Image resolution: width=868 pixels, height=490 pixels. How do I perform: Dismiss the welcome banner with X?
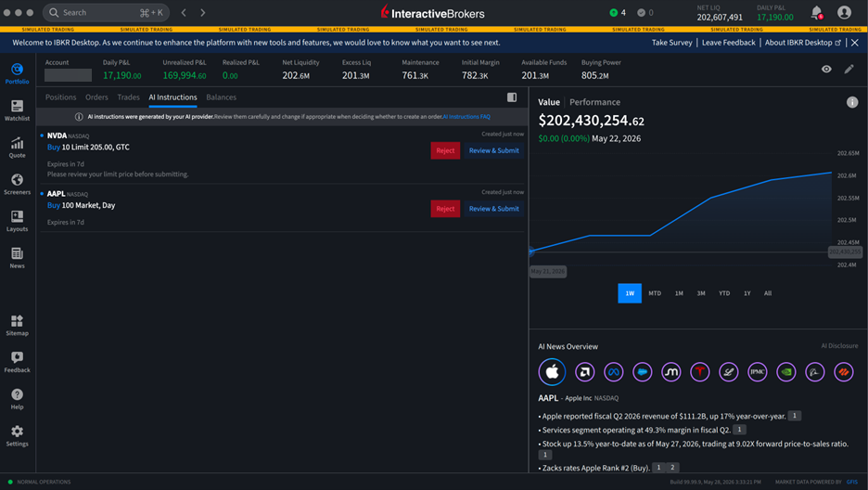855,43
